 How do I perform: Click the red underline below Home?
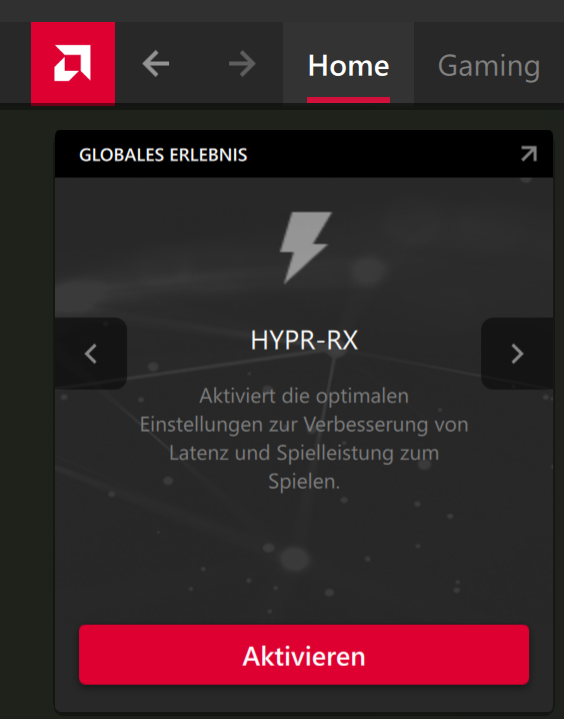pos(348,100)
